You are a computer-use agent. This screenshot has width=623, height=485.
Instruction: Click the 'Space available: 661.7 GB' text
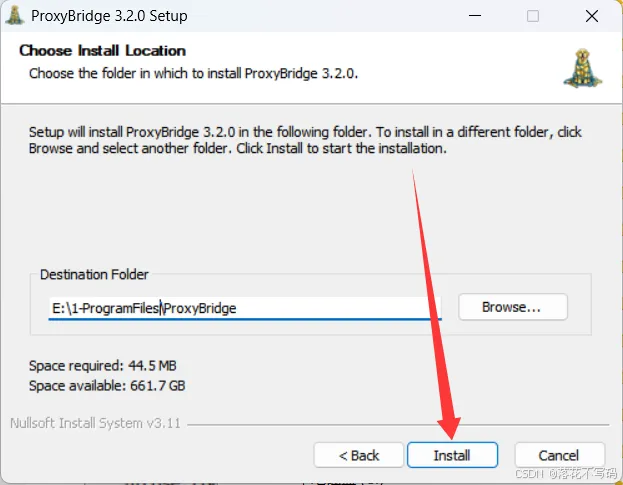click(107, 385)
